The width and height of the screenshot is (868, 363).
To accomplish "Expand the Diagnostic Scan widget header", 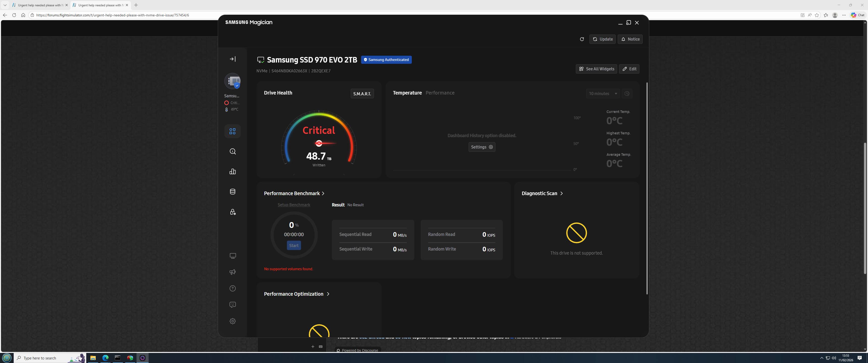I will 542,193.
